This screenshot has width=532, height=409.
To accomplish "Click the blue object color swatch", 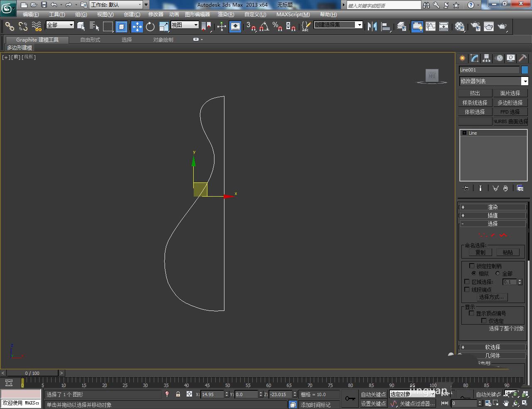I will [525, 70].
